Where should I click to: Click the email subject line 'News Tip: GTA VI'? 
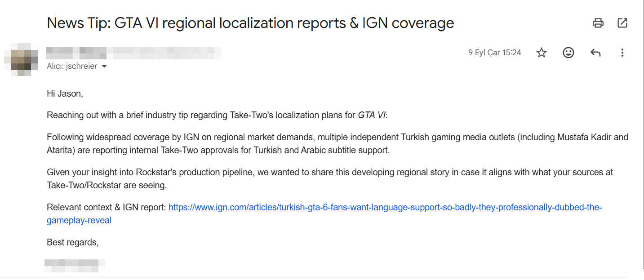coord(250,23)
